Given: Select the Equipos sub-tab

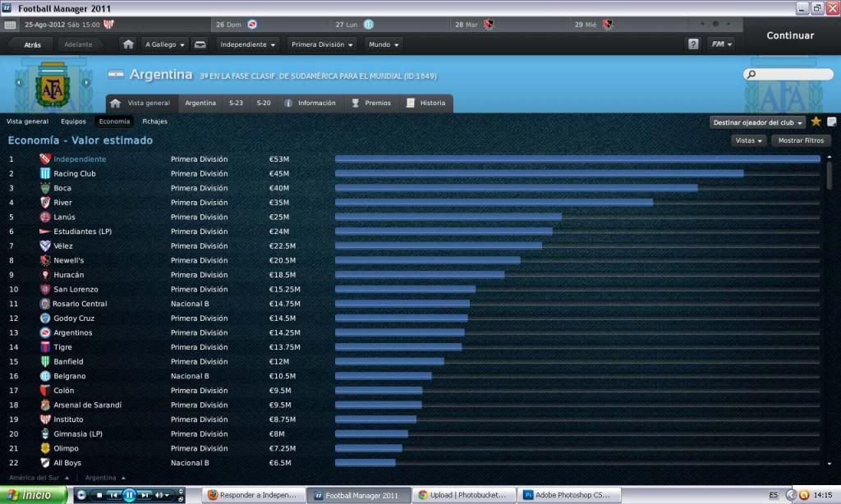Looking at the screenshot, I should tap(73, 121).
